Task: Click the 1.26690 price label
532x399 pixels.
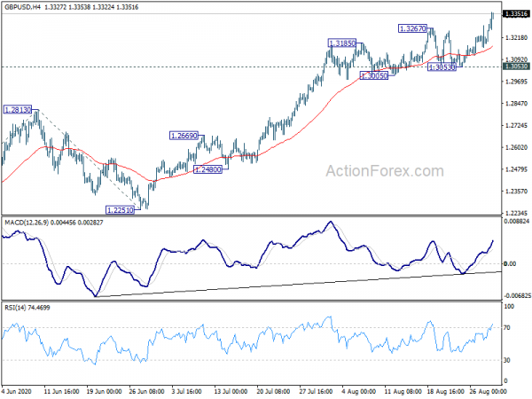Action: click(x=184, y=136)
